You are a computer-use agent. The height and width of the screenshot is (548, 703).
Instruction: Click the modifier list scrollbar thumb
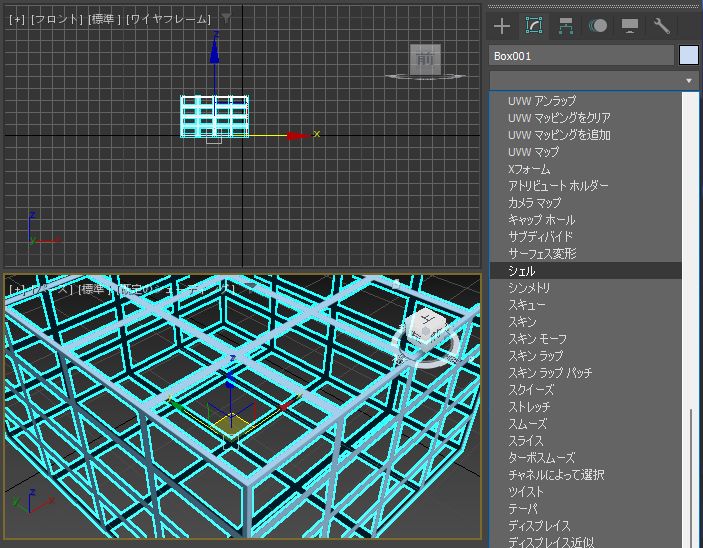coord(691,478)
